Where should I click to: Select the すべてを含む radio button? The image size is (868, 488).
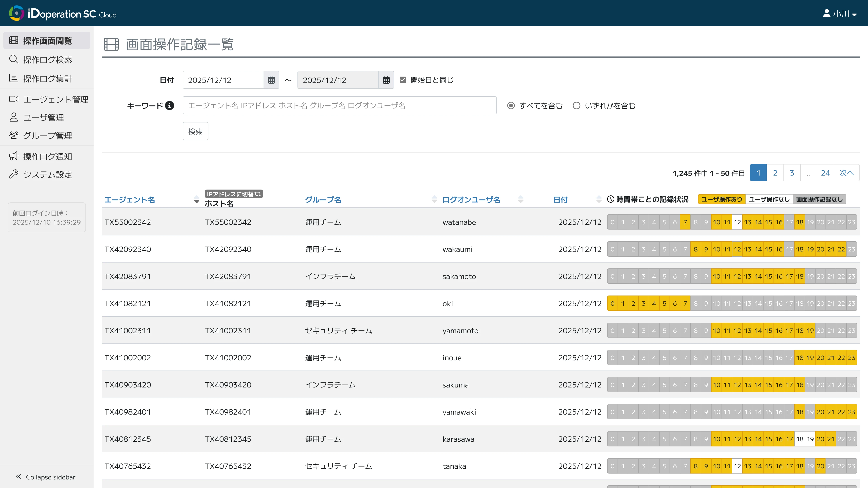pyautogui.click(x=511, y=106)
